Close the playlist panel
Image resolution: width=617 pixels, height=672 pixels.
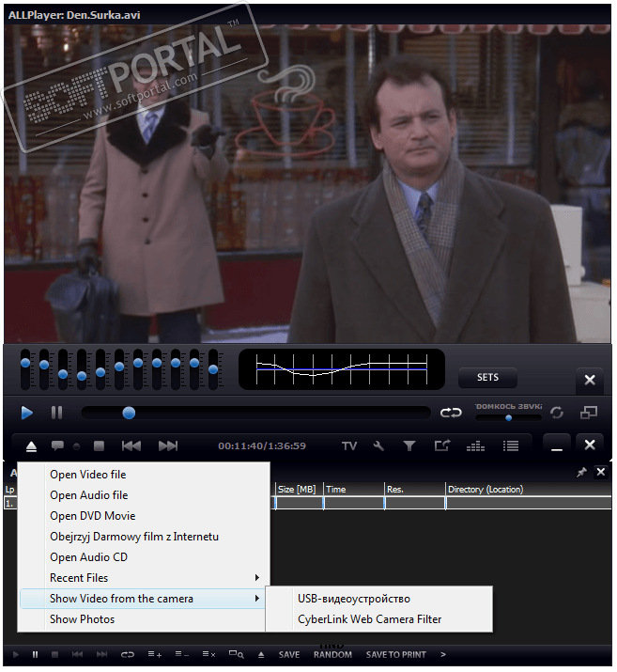[x=603, y=474]
